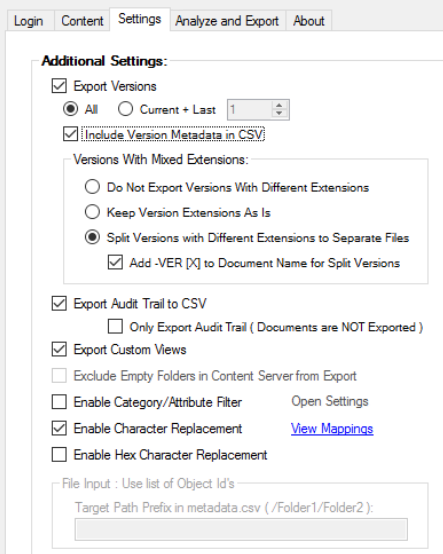
Task: Open the Analyze and Export tab
Action: pyautogui.click(x=227, y=21)
